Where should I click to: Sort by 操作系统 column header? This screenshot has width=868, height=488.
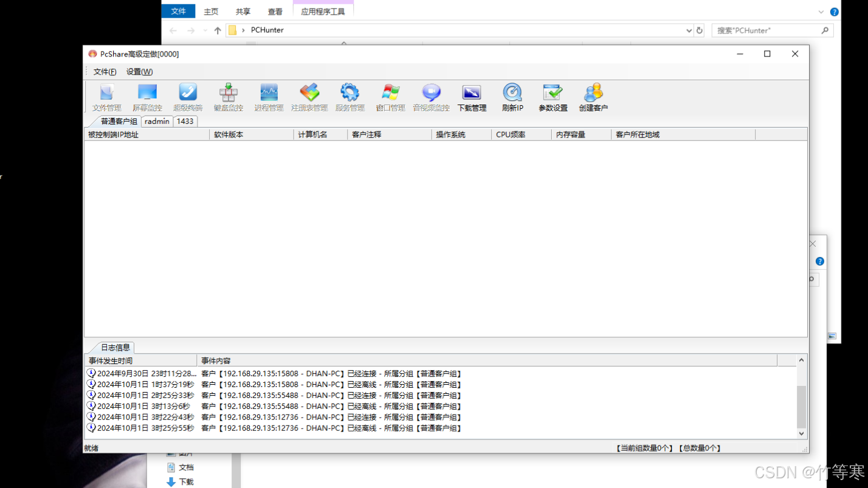(461, 135)
